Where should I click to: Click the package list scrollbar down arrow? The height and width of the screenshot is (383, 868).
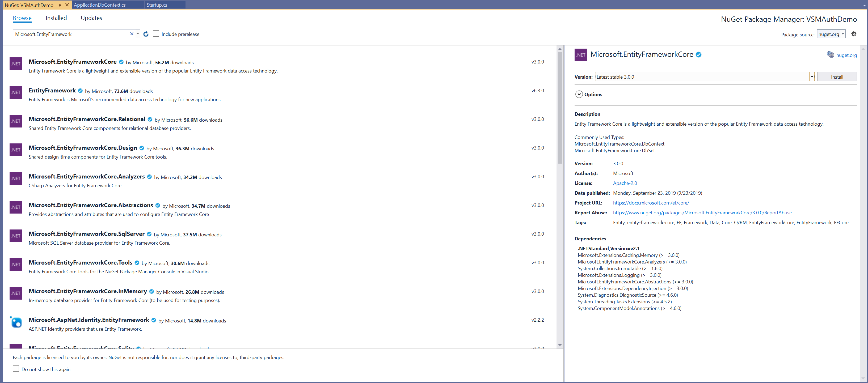point(560,345)
